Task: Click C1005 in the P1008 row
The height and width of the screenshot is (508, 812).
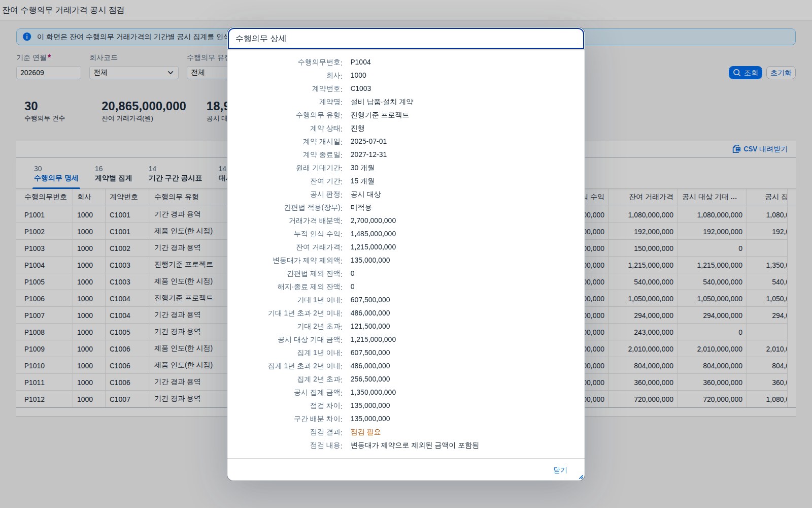Action: [x=120, y=332]
